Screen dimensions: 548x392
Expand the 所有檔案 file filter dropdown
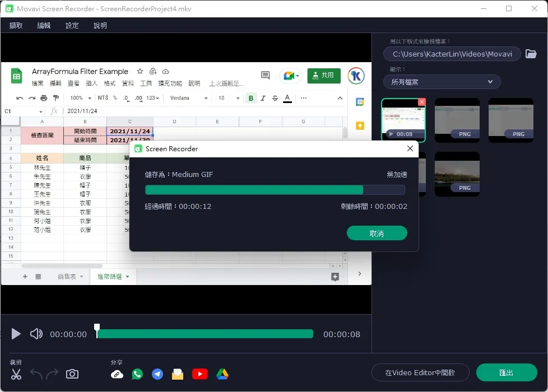(x=442, y=82)
